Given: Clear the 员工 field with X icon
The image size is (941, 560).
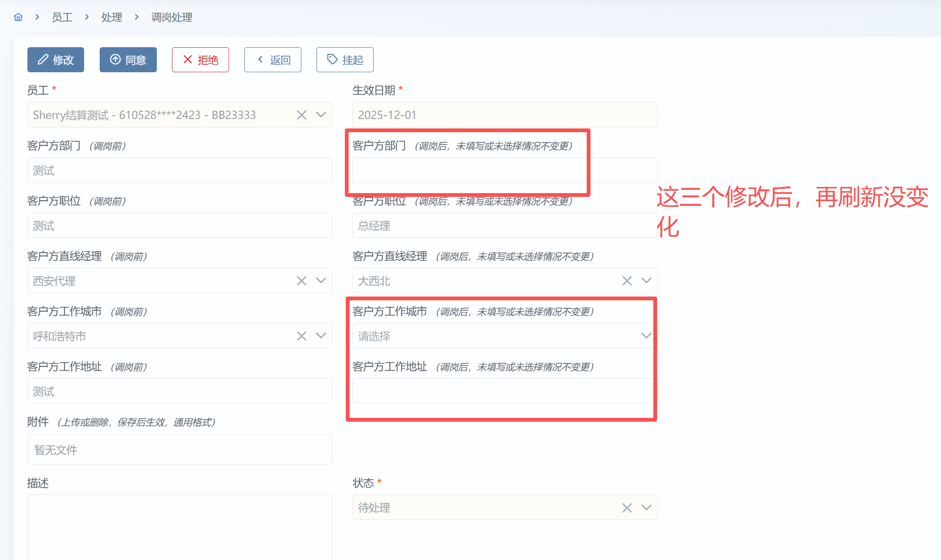Looking at the screenshot, I should [x=301, y=115].
